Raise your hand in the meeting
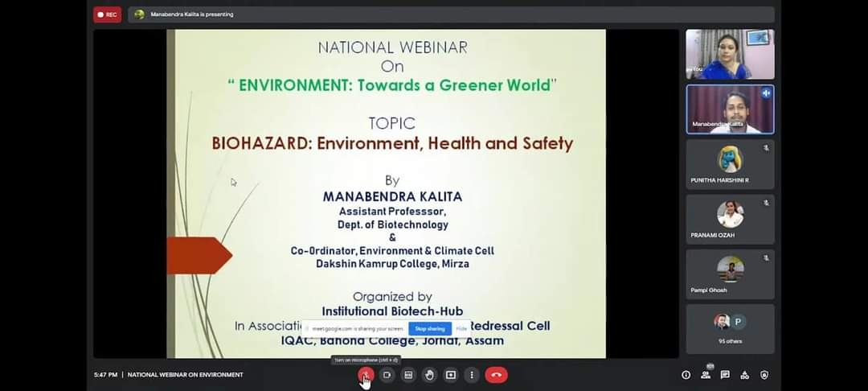Image resolution: width=868 pixels, height=391 pixels. pyautogui.click(x=429, y=375)
